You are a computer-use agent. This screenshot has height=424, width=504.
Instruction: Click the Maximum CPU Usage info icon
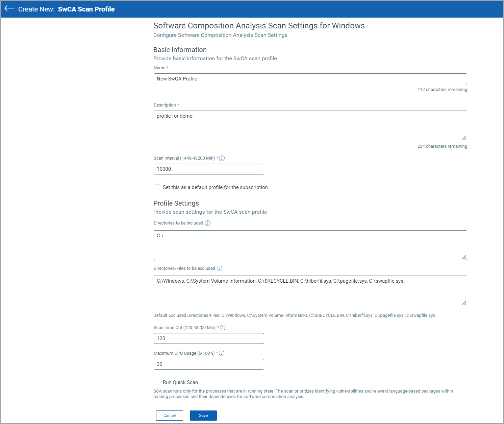222,353
